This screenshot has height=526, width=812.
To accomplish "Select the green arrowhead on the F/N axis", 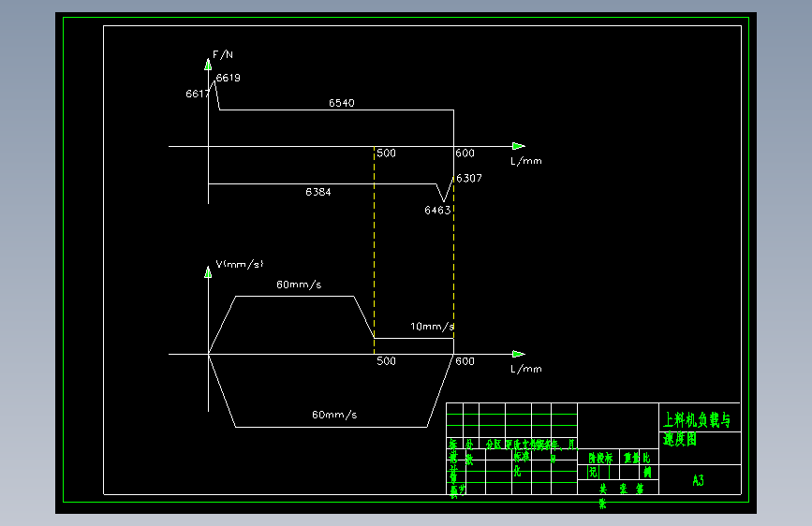I will (x=208, y=65).
